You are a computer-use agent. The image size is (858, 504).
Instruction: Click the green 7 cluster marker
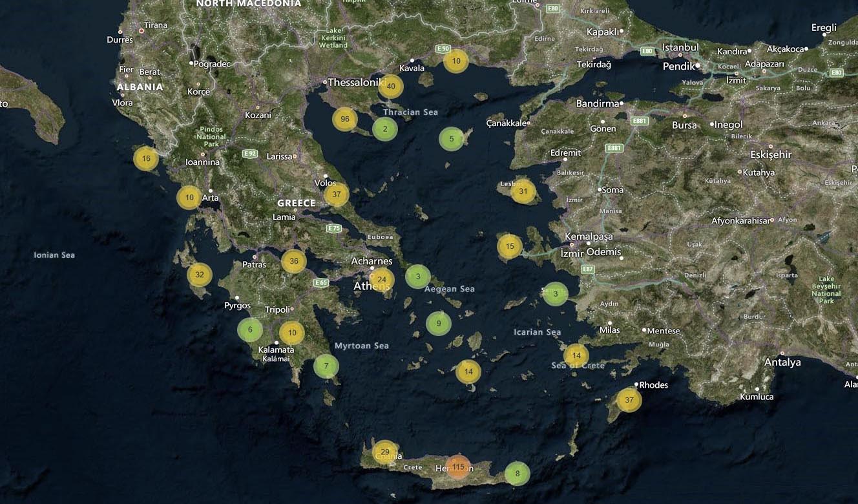coord(326,366)
